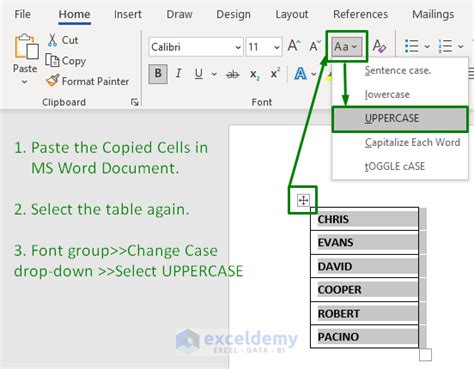Switch to the Home tab
474x369 pixels.
point(74,14)
